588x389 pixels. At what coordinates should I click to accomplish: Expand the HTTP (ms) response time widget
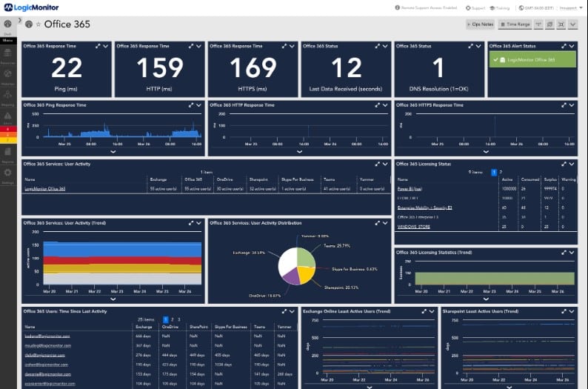pyautogui.click(x=191, y=46)
